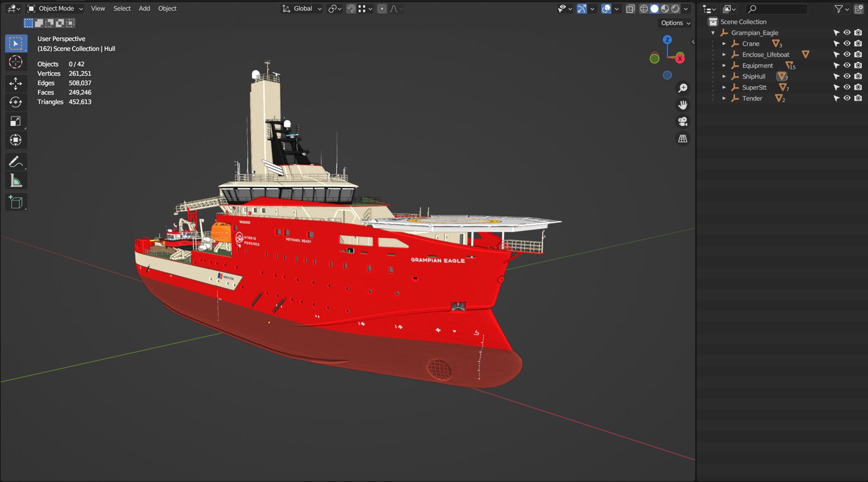
Task: Expand the SuperStt tree item
Action: coord(724,87)
